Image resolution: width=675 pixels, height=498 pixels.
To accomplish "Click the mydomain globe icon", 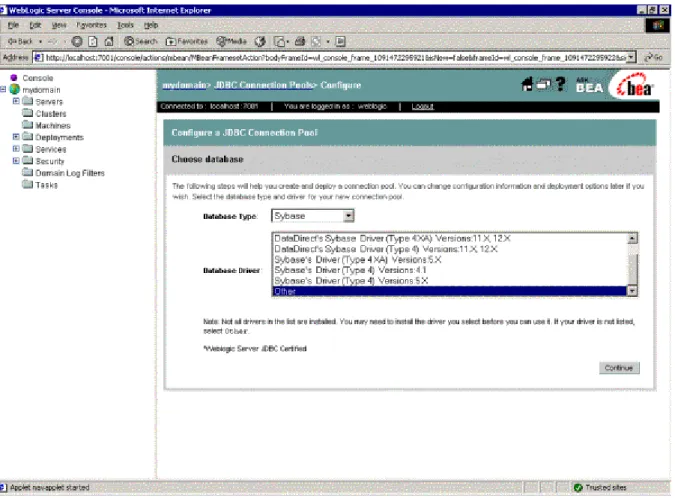I will pyautogui.click(x=15, y=89).
